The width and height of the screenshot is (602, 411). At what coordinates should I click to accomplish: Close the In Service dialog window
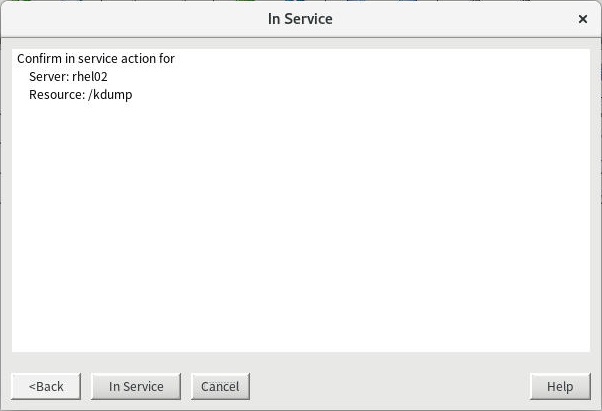click(x=583, y=19)
